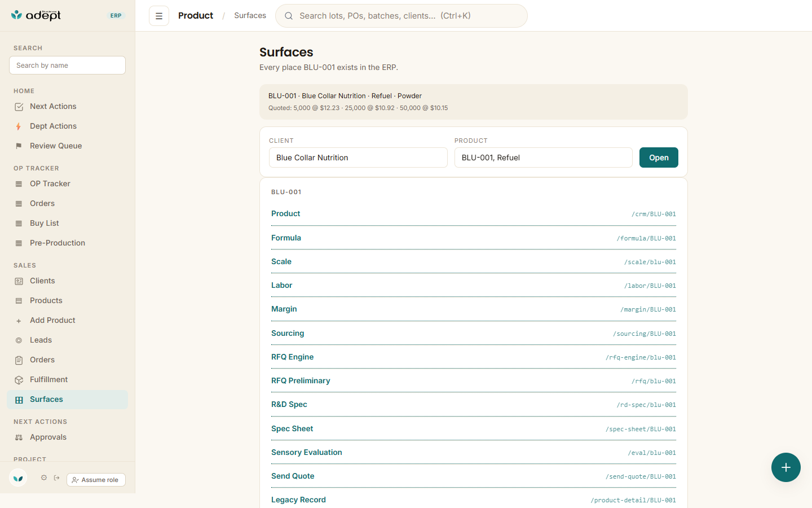The height and width of the screenshot is (508, 812).
Task: Click the /spec-sheet/BLU-001 path text
Action: tap(641, 429)
